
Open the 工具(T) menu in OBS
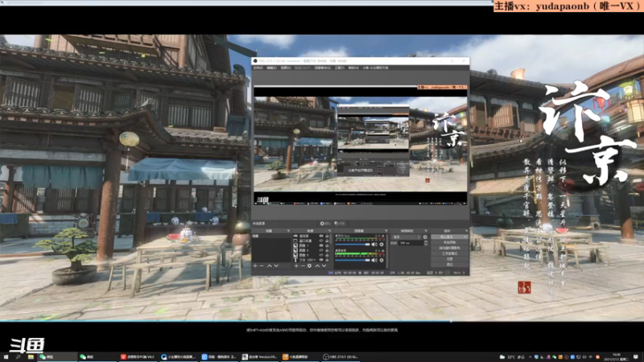point(339,68)
